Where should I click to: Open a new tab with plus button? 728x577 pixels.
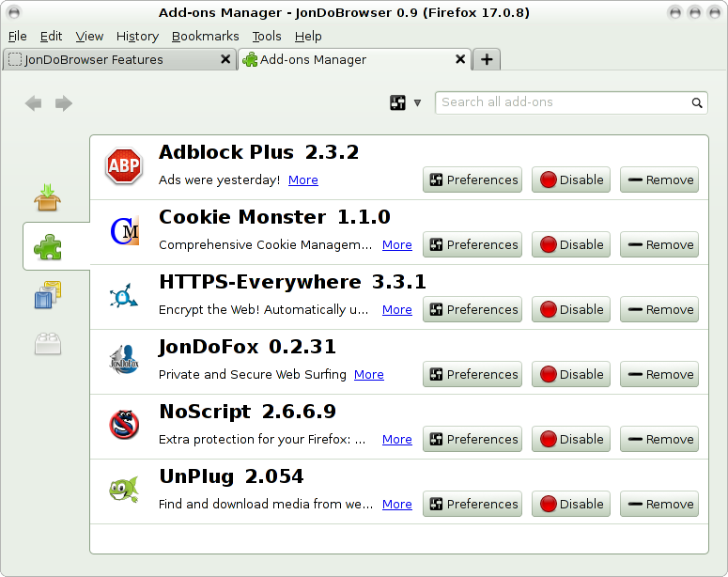486,59
